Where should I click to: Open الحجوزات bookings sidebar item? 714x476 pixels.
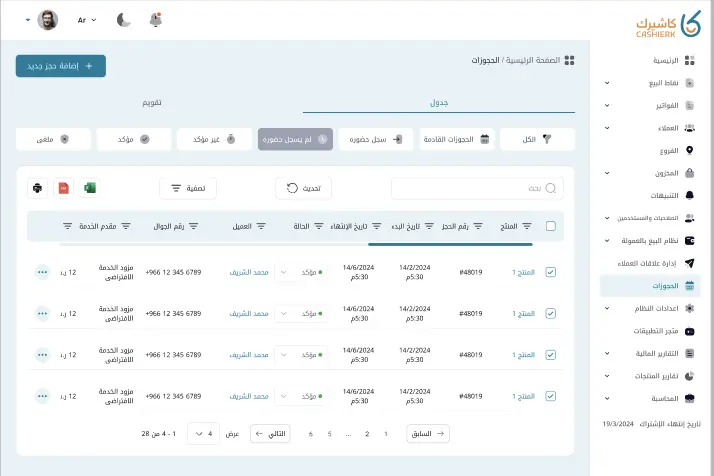(650, 286)
